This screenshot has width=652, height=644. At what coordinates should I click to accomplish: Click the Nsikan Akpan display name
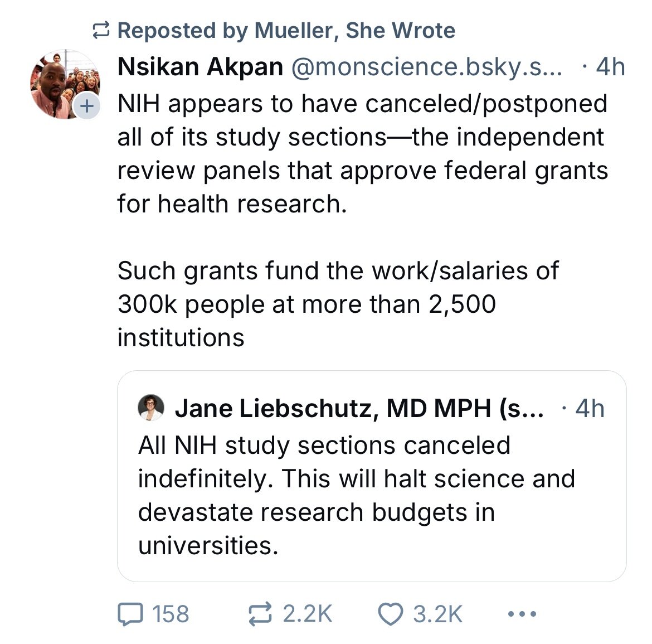tap(200, 67)
